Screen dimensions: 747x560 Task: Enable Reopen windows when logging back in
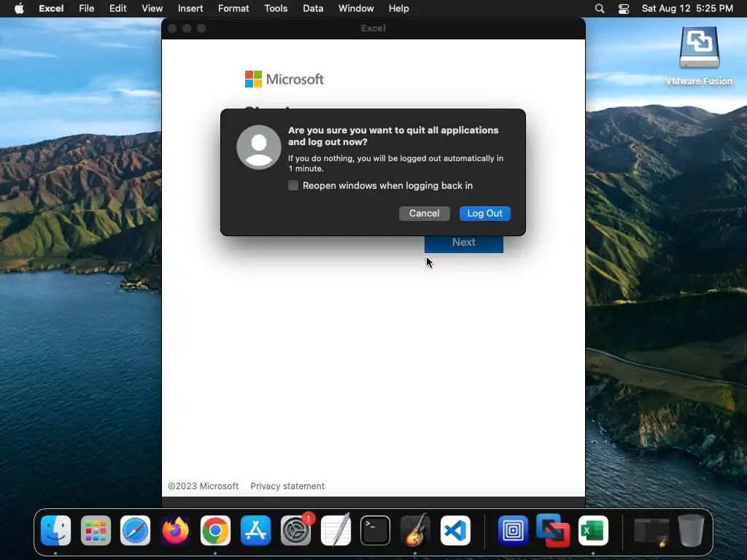[293, 185]
